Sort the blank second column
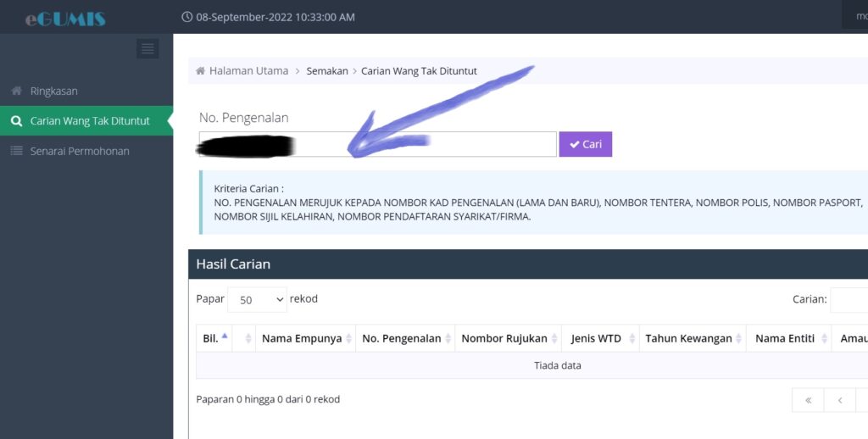This screenshot has height=439, width=868. tap(243, 338)
